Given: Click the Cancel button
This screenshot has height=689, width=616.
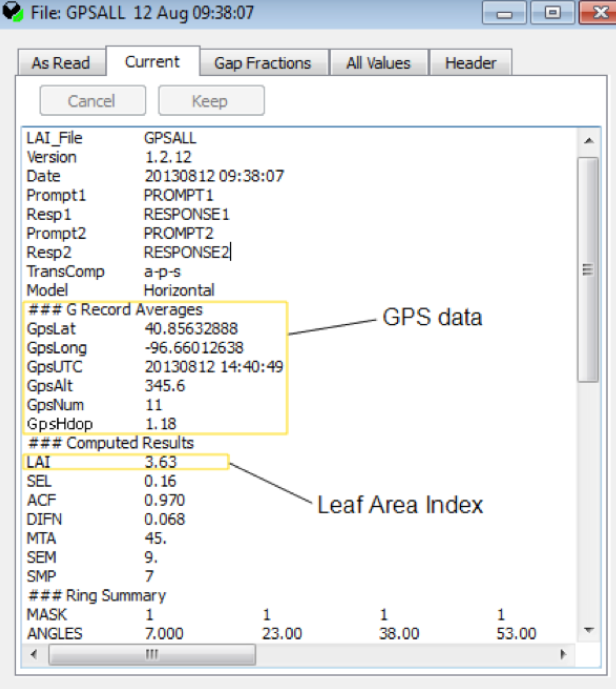Looking at the screenshot, I should [x=92, y=101].
